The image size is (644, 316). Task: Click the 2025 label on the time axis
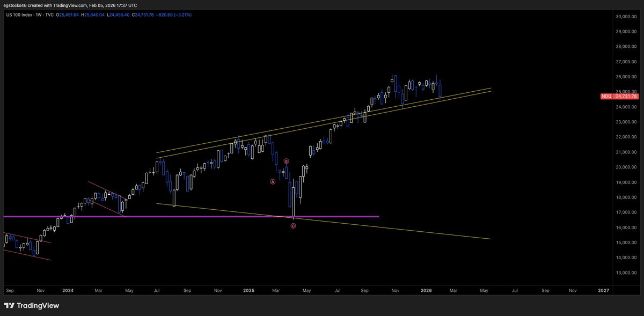coord(248,290)
